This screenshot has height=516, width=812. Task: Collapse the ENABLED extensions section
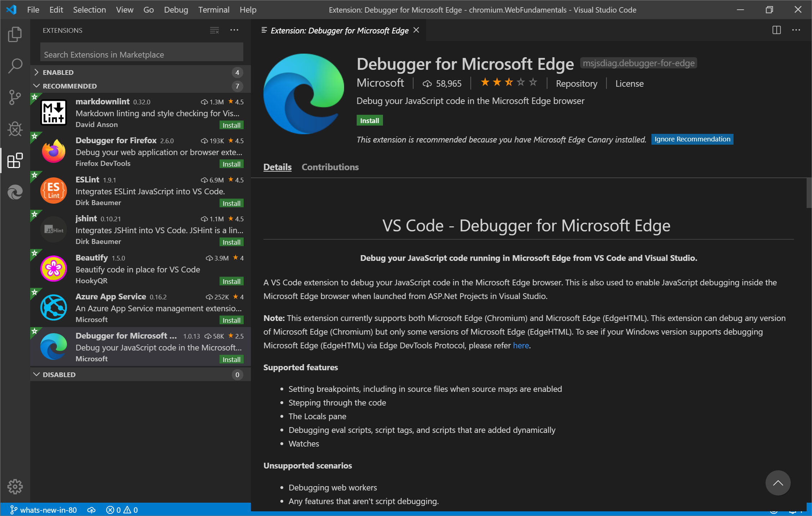37,72
